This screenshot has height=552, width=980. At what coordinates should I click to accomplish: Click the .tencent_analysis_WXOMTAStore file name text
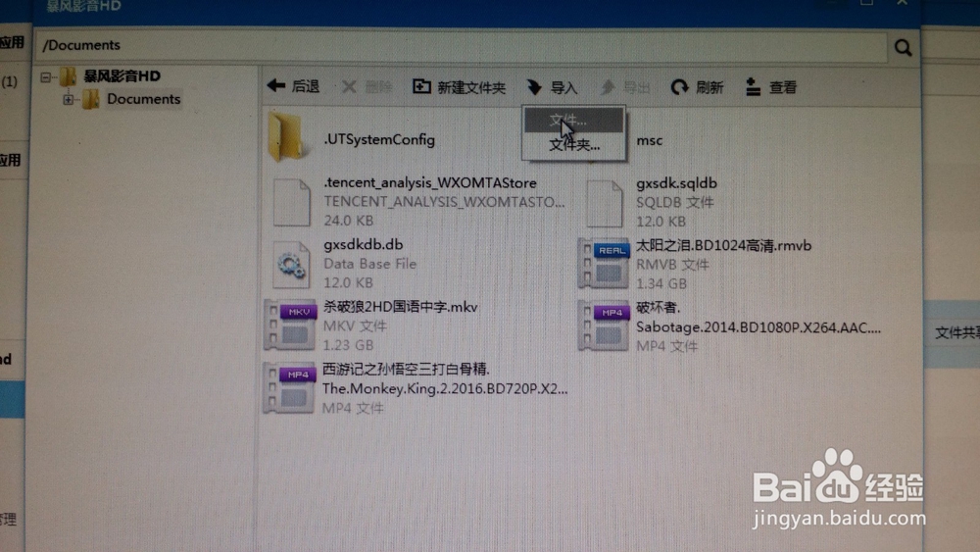pos(430,182)
